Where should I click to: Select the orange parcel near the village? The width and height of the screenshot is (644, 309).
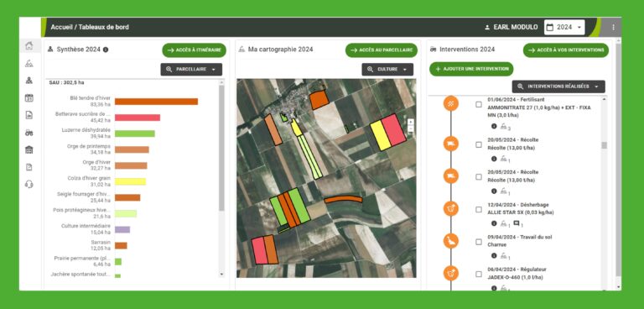(x=319, y=100)
